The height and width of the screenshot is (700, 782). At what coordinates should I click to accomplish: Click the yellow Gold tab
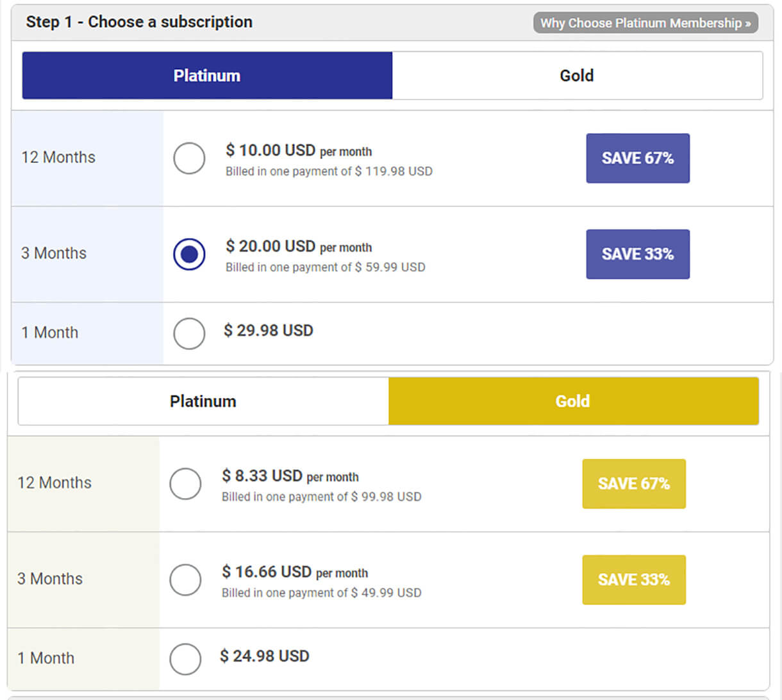(573, 401)
